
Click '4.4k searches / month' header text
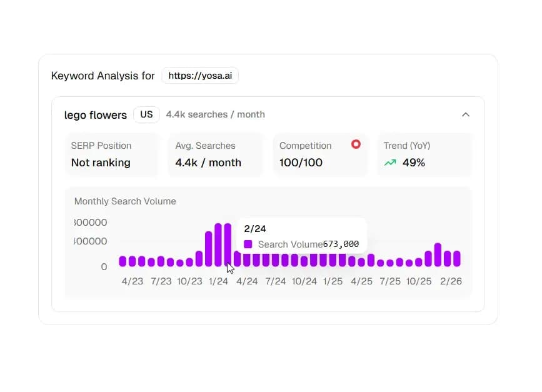coord(215,114)
